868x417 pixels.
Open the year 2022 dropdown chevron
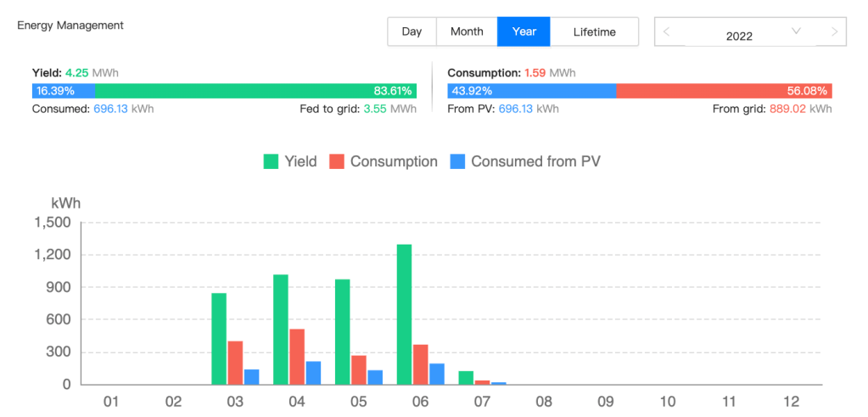pos(796,31)
